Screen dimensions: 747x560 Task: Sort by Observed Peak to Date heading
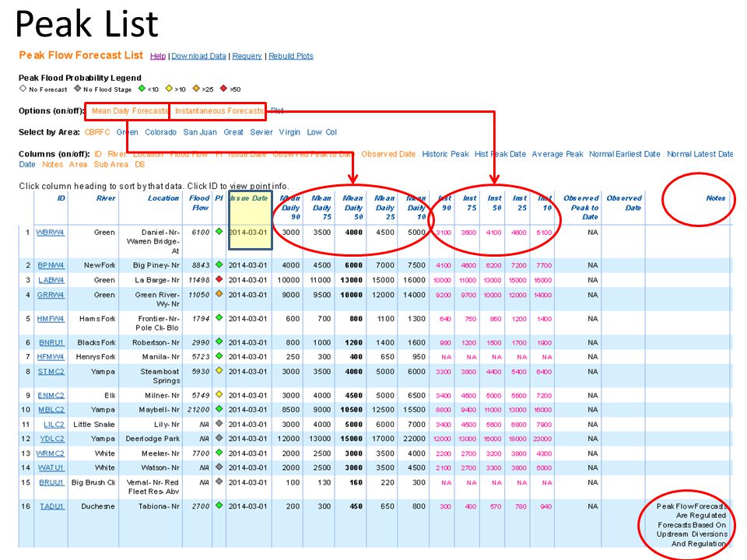coord(581,207)
